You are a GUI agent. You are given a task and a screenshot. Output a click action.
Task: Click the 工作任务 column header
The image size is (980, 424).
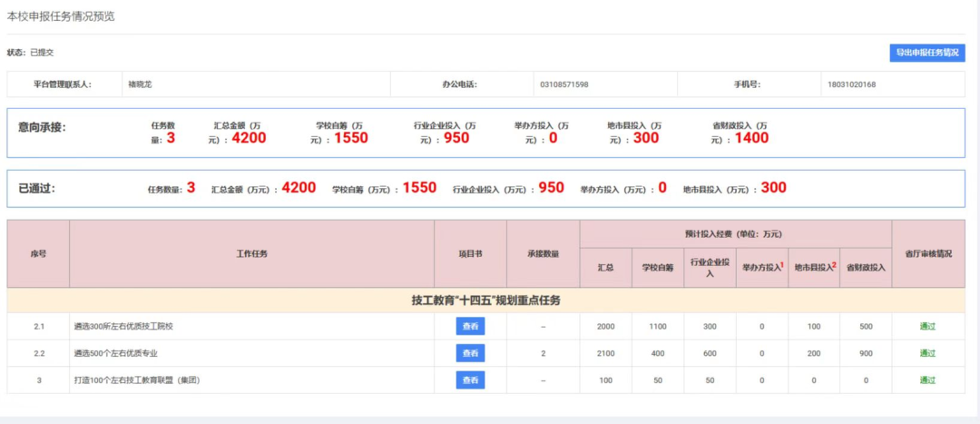coord(251,254)
